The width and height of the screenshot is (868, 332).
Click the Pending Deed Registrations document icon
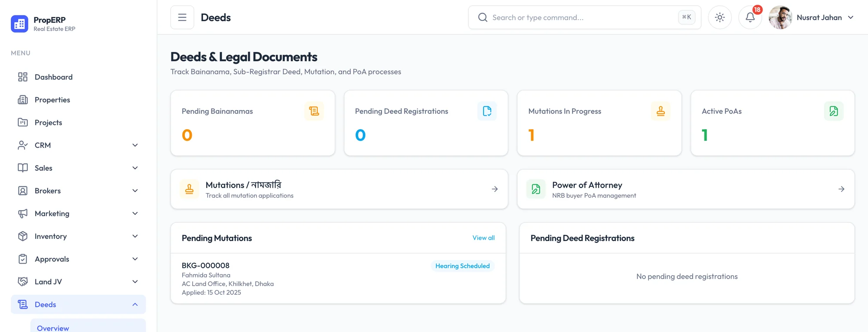487,111
